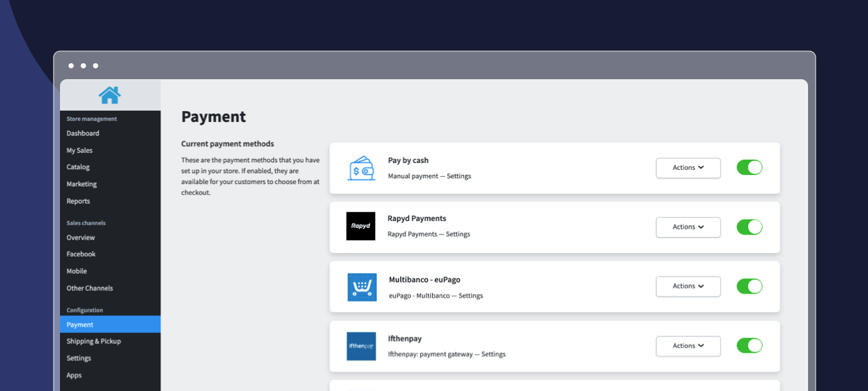Open the Catalog section

(x=78, y=167)
